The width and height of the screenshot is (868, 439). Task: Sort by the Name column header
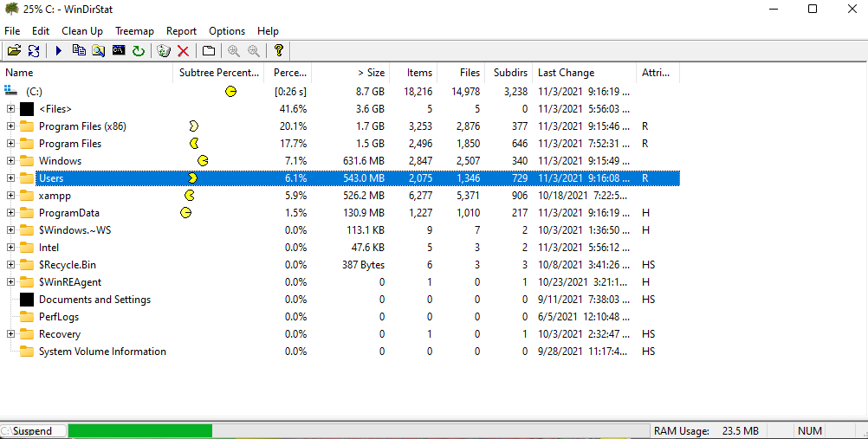tap(87, 73)
